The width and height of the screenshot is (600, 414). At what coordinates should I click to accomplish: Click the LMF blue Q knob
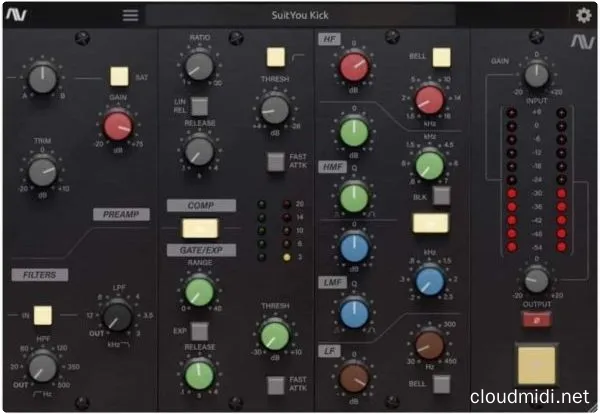point(354,314)
